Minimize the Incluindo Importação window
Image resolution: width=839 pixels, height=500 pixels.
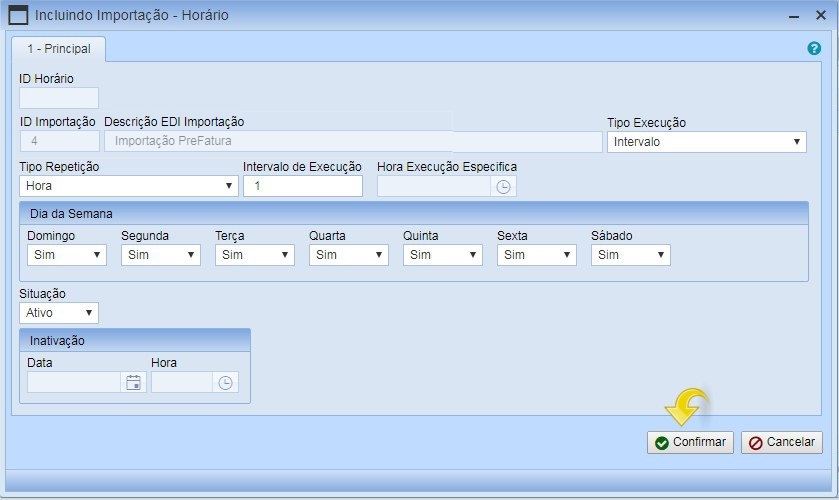point(793,16)
